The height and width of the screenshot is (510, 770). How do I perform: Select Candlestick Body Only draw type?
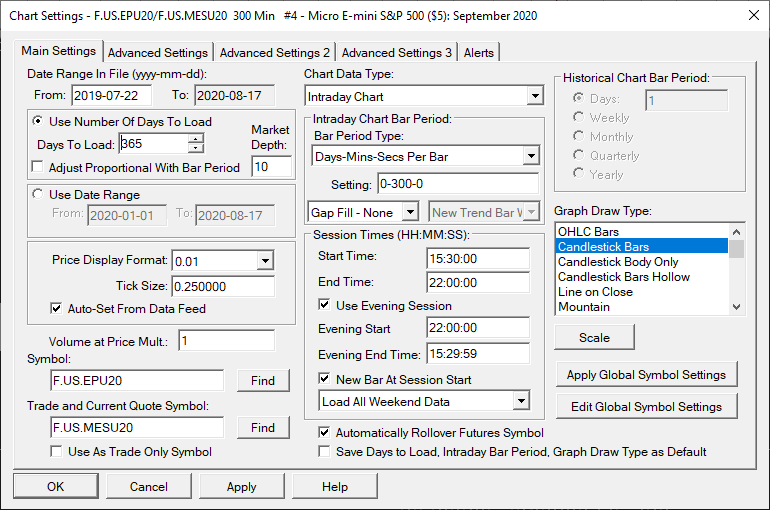coord(642,262)
